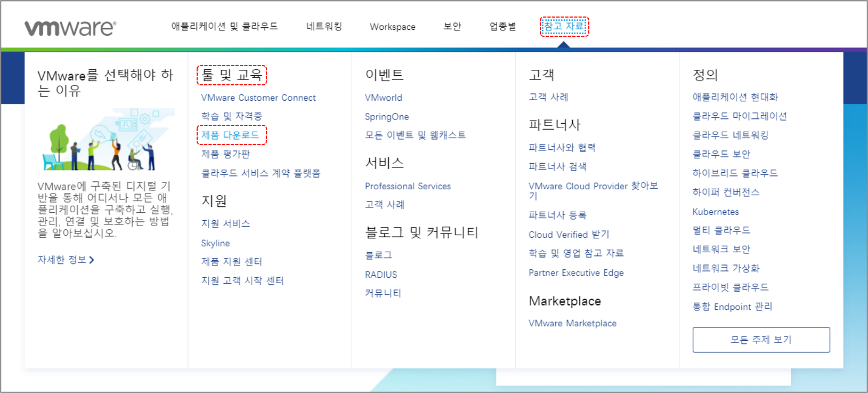Viewport: 868px width, 393px height.
Task: Open 멀티 클라우드 link
Action: tap(721, 230)
